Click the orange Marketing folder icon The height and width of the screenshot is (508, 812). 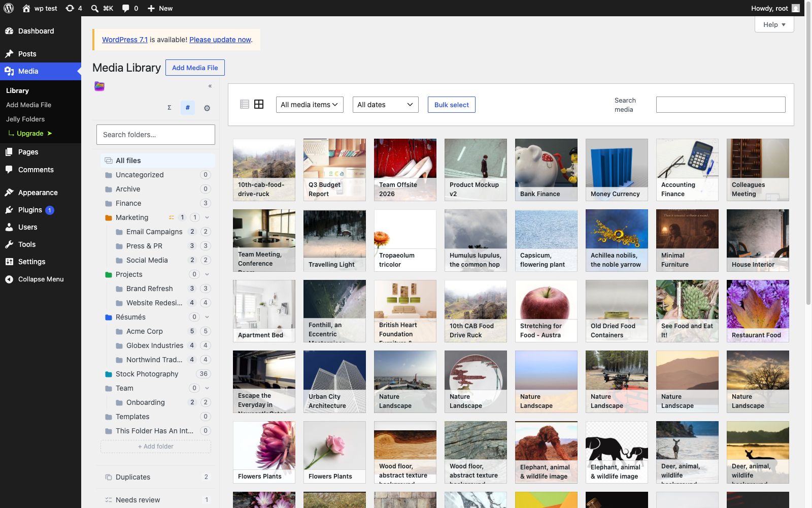(x=109, y=217)
